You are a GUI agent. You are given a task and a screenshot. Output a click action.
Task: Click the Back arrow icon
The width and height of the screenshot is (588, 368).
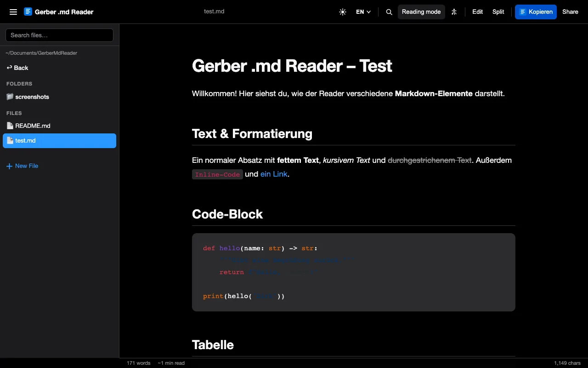click(9, 68)
